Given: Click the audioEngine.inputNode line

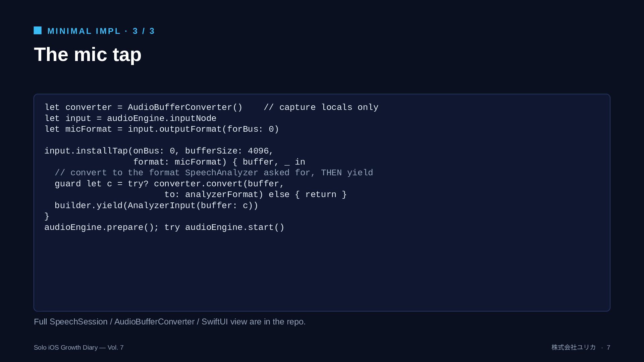Looking at the screenshot, I should pyautogui.click(x=130, y=118).
